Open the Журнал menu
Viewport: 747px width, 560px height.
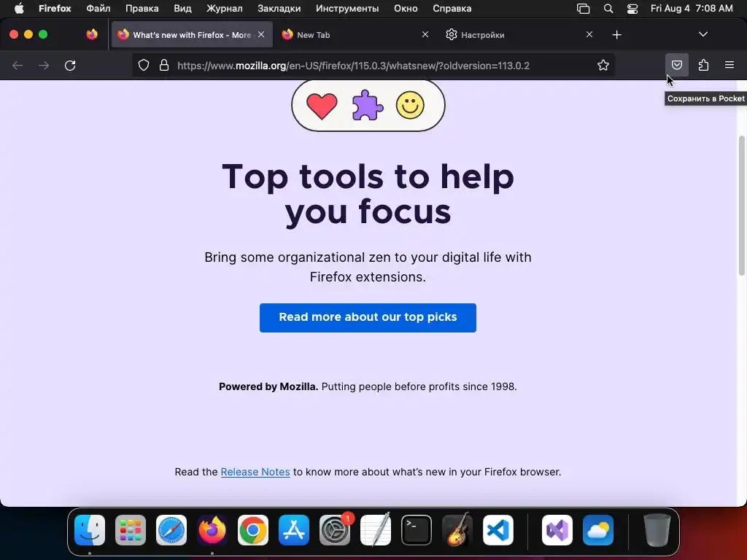[x=225, y=9]
